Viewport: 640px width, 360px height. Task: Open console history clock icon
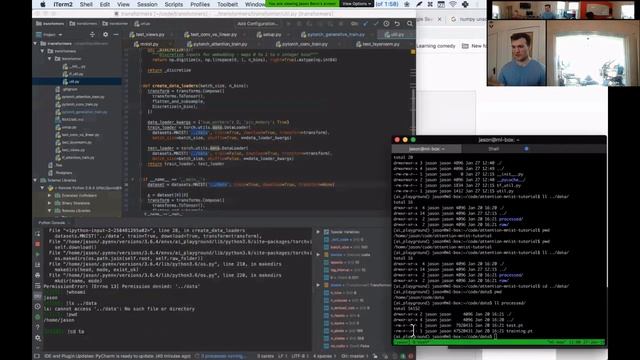click(x=38, y=307)
